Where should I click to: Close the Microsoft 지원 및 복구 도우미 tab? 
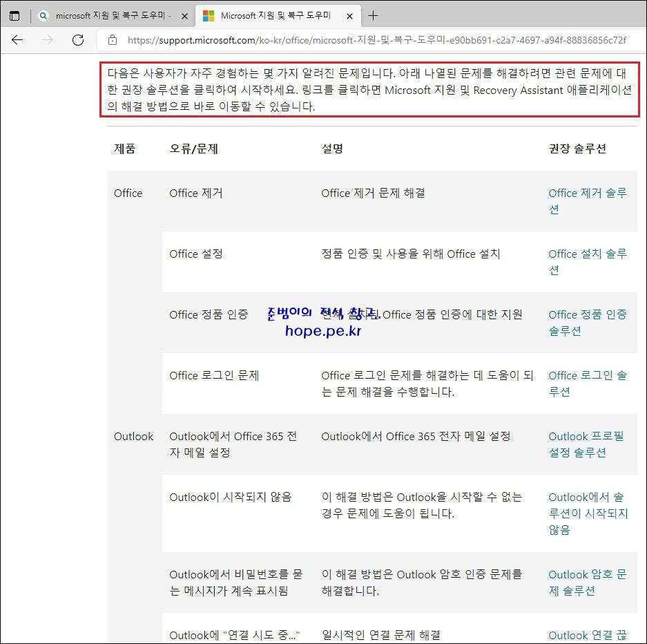click(349, 16)
